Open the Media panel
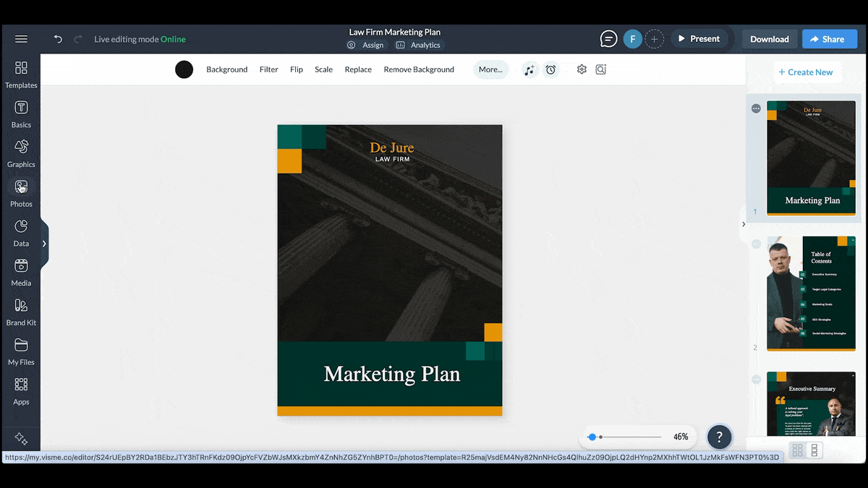The height and width of the screenshot is (488, 868). (21, 274)
